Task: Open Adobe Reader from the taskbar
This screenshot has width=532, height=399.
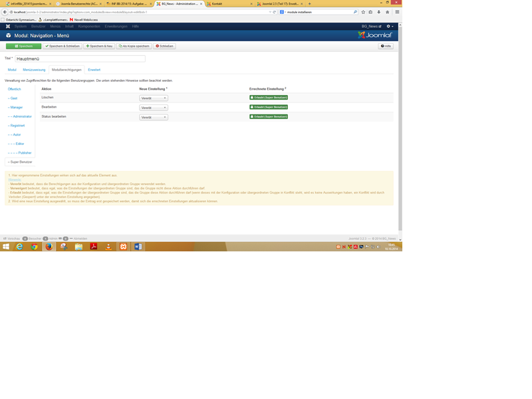Action: (x=94, y=247)
